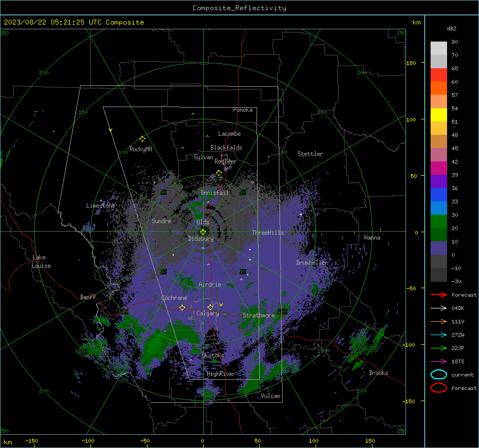Pick the slate-purple 10 dBZ legend swatch
Image resolution: width=479 pixels, height=448 pixels.
pos(439,248)
